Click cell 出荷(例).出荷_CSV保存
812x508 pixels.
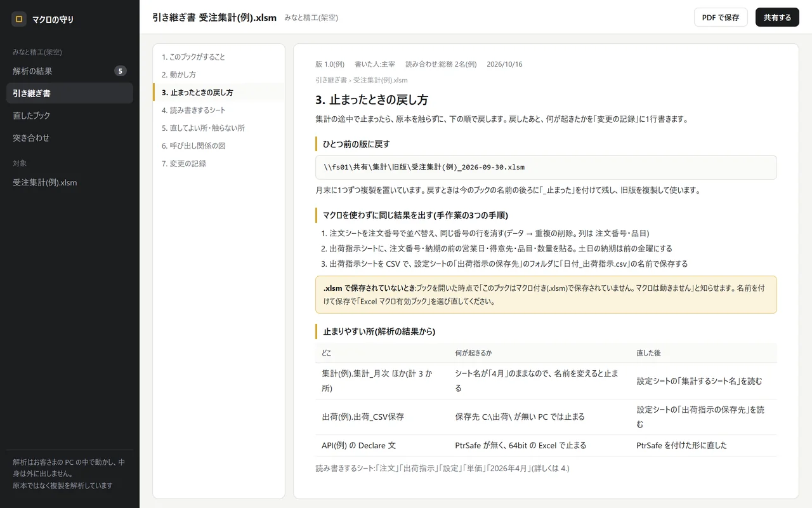coord(381,417)
